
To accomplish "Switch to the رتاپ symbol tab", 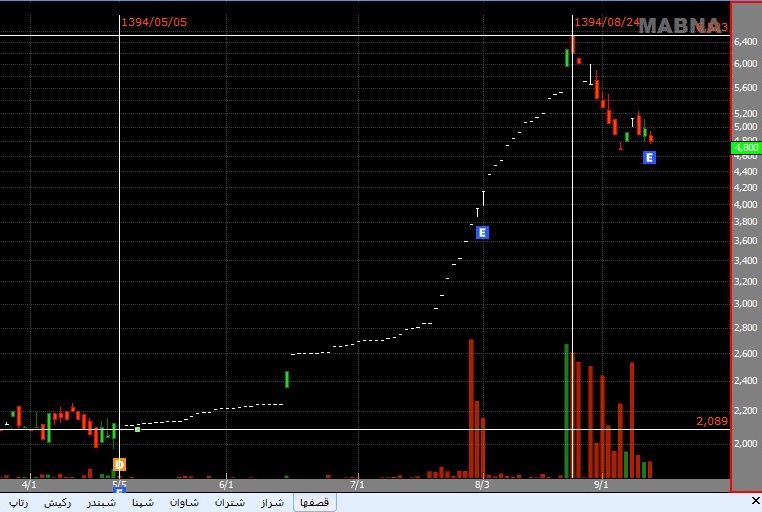I will point(19,502).
